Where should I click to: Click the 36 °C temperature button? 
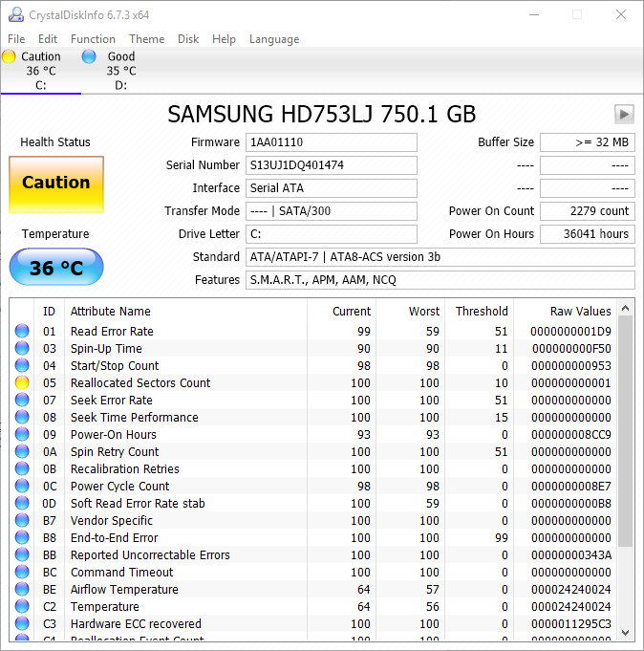[56, 268]
